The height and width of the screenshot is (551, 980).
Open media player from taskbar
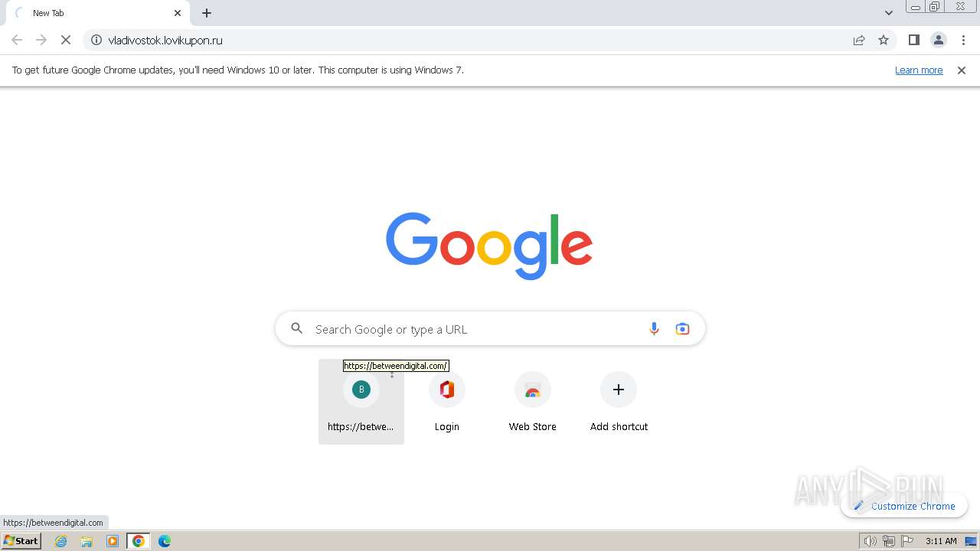coord(113,541)
